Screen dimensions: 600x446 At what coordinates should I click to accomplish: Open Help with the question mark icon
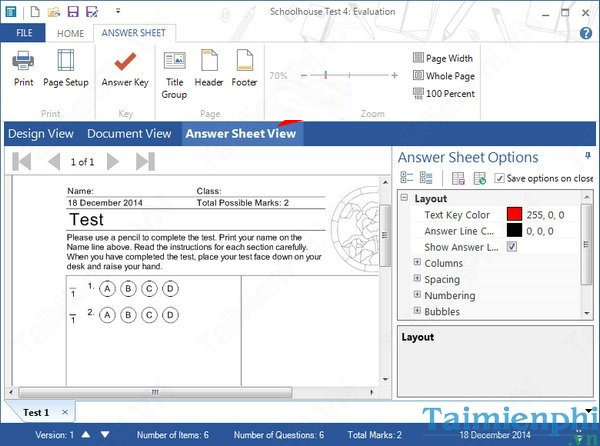pos(586,33)
